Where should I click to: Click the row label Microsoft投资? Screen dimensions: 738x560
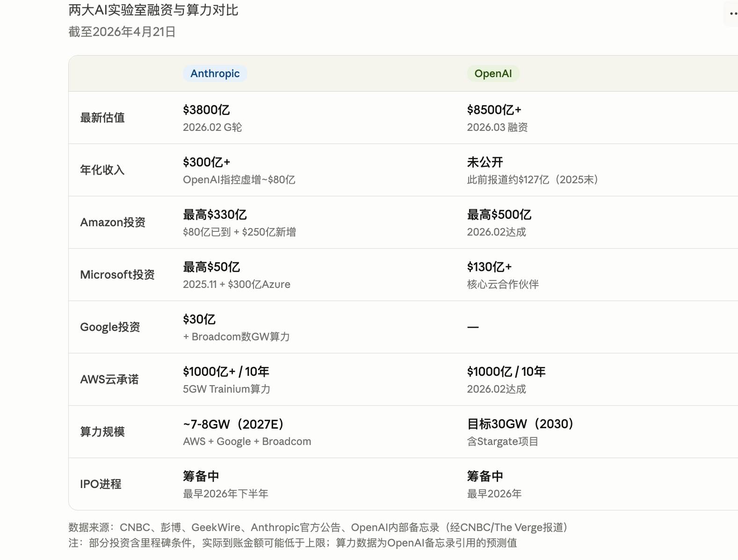[x=117, y=275]
